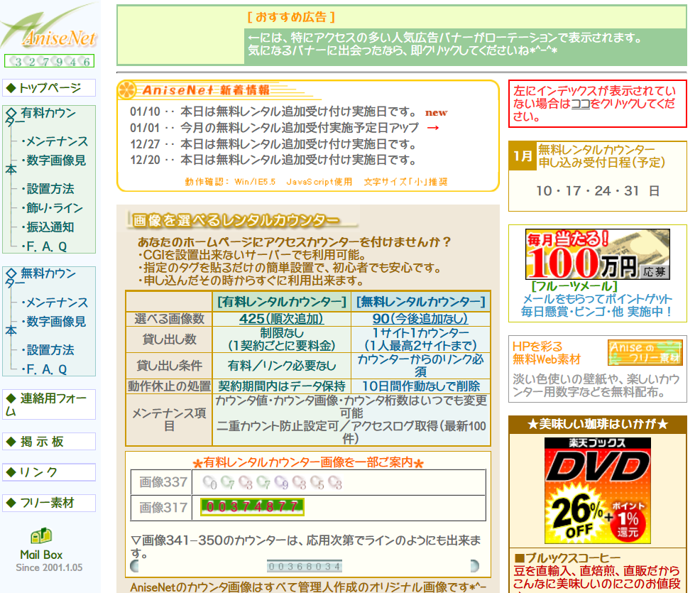The image size is (700, 593).
Task: Click the 振込通知 tree item
Action: point(50,227)
